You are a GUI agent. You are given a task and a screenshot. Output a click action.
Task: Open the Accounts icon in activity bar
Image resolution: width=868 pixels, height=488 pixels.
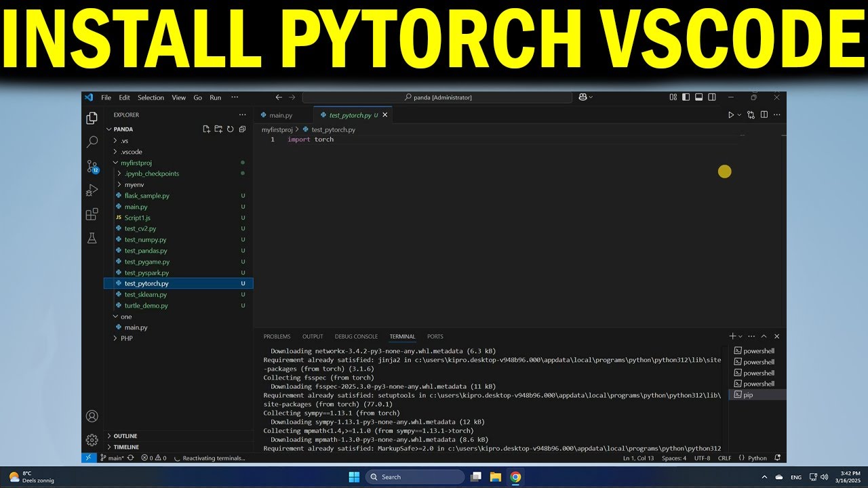tap(92, 416)
